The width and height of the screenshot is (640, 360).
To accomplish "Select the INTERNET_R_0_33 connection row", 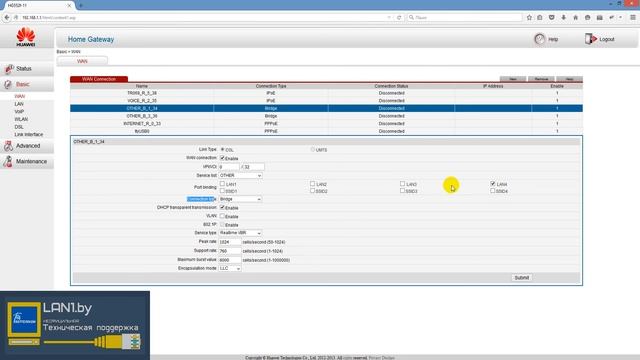I will pyautogui.click(x=326, y=124).
